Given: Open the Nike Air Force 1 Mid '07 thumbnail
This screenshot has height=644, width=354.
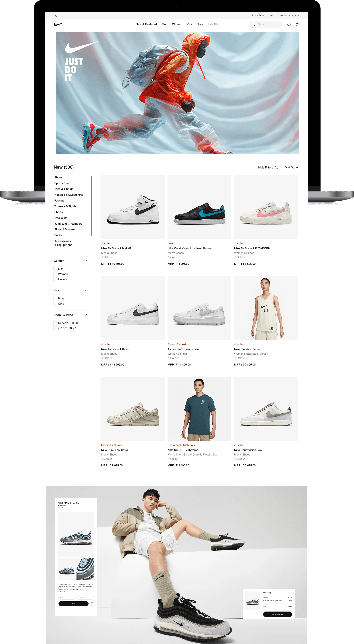Looking at the screenshot, I should point(133,207).
